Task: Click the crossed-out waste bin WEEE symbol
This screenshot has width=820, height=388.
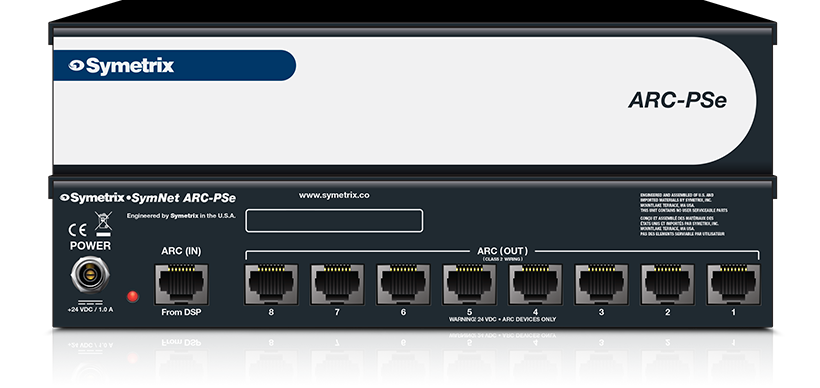Action: [103, 224]
